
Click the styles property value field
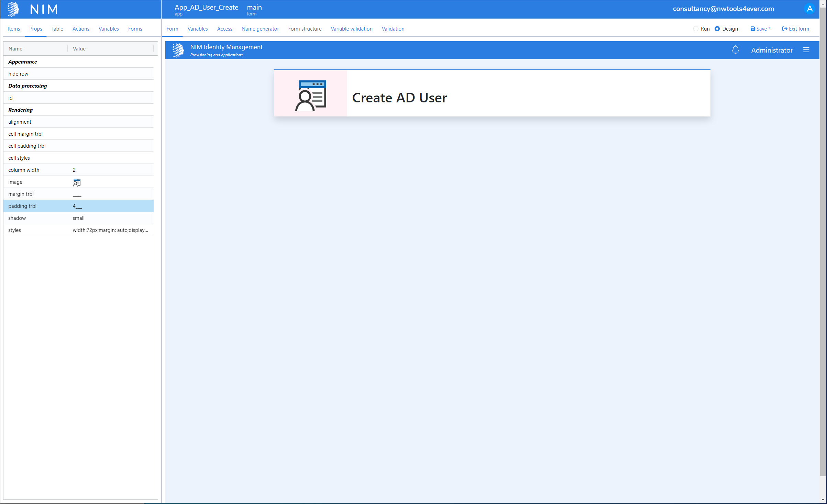[110, 230]
